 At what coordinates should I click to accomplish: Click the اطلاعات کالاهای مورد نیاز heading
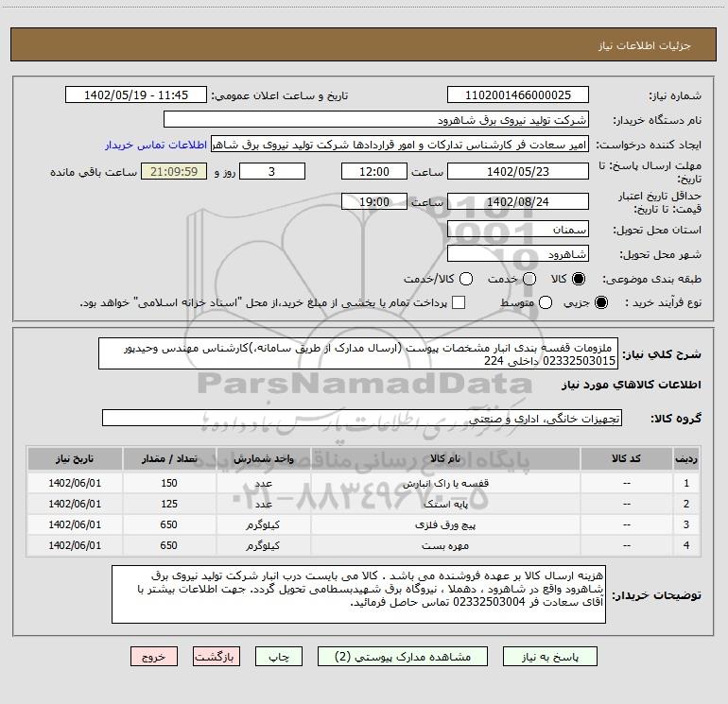[x=632, y=385]
